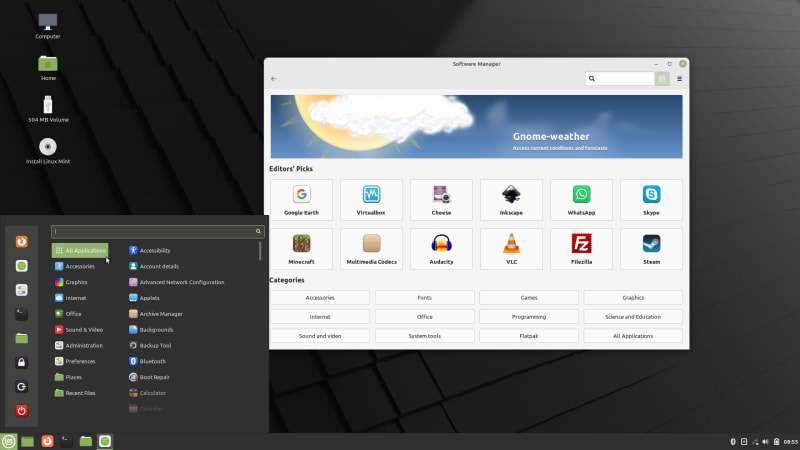Open Office category in Software Manager
Viewport: 800px width, 450px height.
click(424, 317)
